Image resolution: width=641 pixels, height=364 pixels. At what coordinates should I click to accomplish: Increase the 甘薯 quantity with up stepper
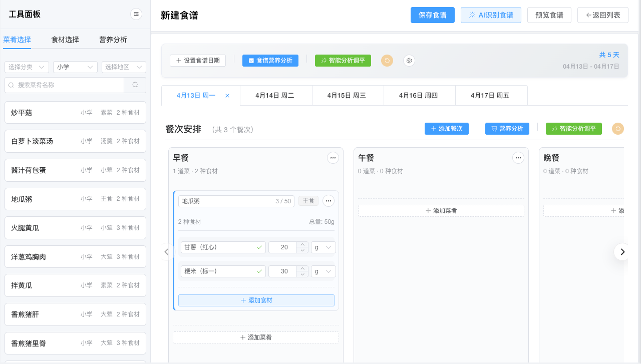coord(302,245)
